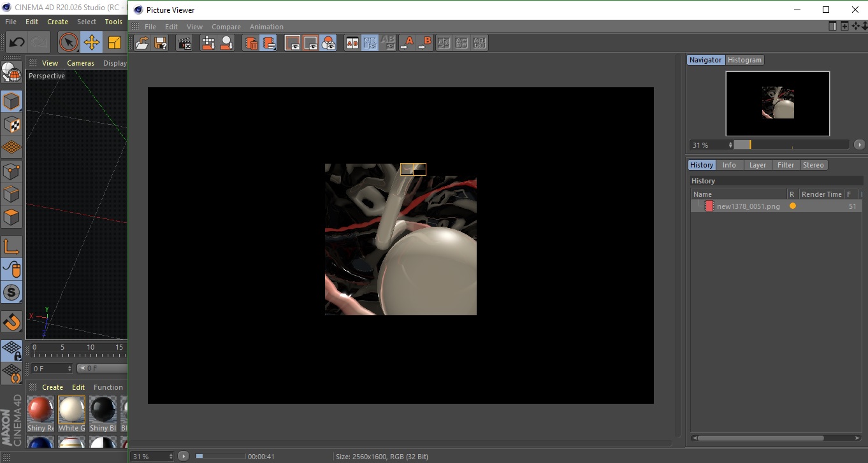Toggle the orange history list icon
The width and height of the screenshot is (868, 463).
pos(269,43)
